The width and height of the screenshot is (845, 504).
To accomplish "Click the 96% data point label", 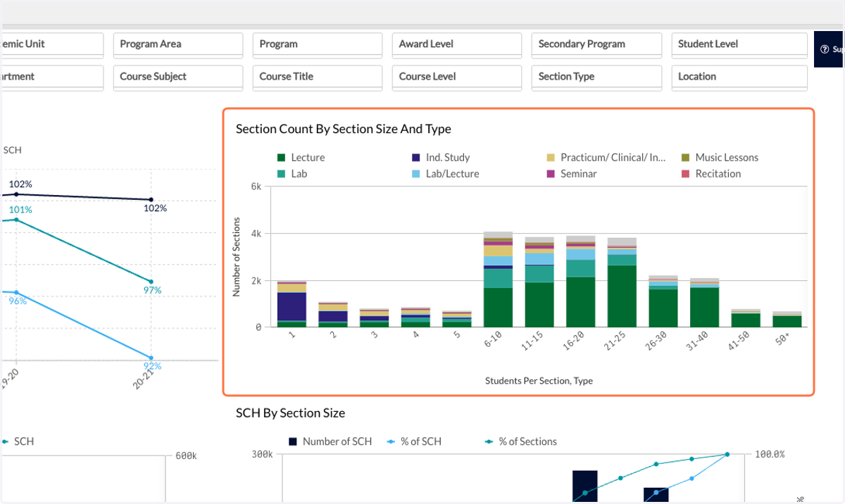I will [x=18, y=301].
